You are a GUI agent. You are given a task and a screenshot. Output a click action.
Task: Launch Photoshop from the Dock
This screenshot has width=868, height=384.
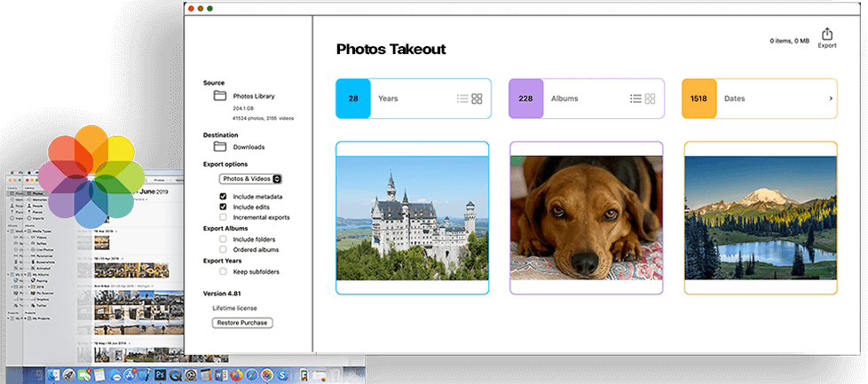coord(161,375)
